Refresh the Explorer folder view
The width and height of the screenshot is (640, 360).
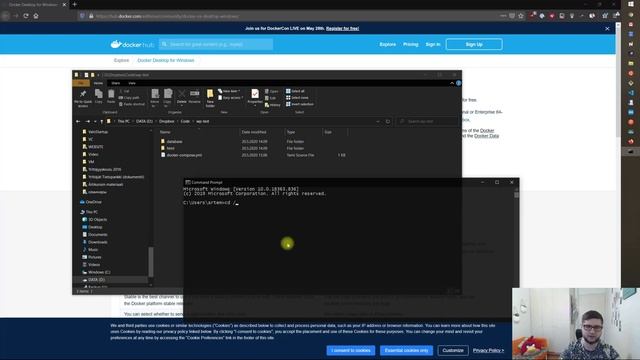point(388,121)
